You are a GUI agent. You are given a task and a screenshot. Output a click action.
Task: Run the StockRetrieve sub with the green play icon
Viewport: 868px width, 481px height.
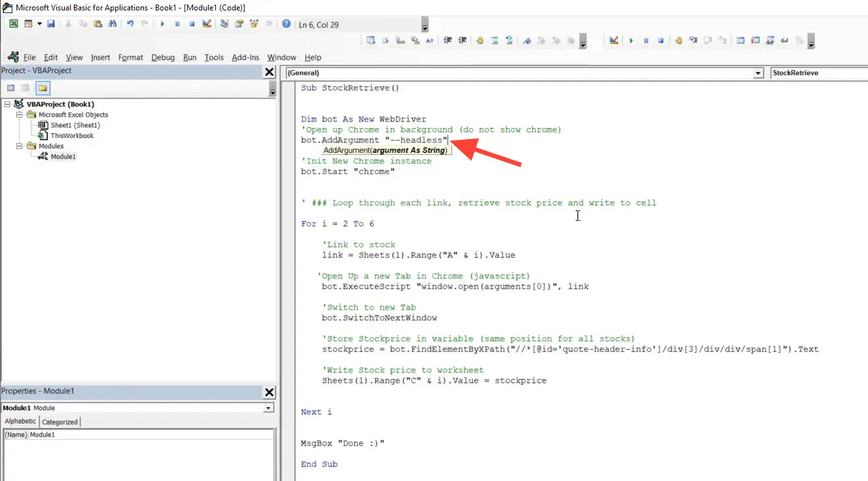point(161,24)
